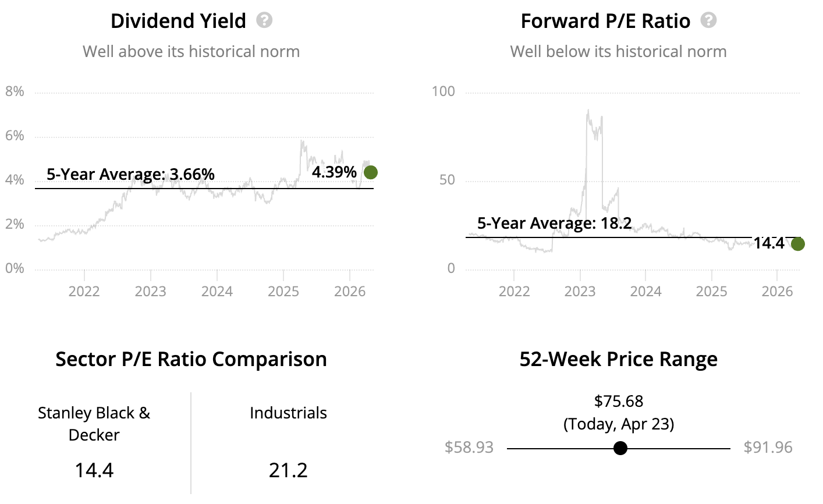
Task: Click the 5-Year Average 3.66% label
Action: point(130,174)
